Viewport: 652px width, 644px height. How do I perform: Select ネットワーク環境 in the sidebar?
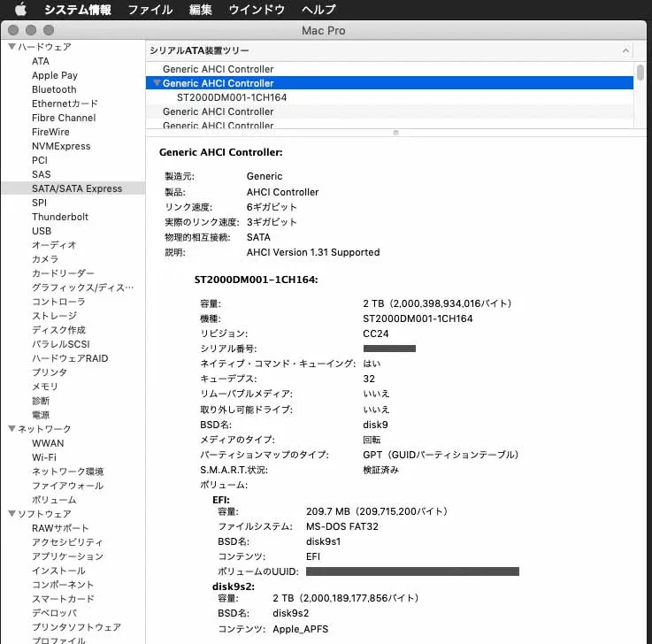point(68,471)
